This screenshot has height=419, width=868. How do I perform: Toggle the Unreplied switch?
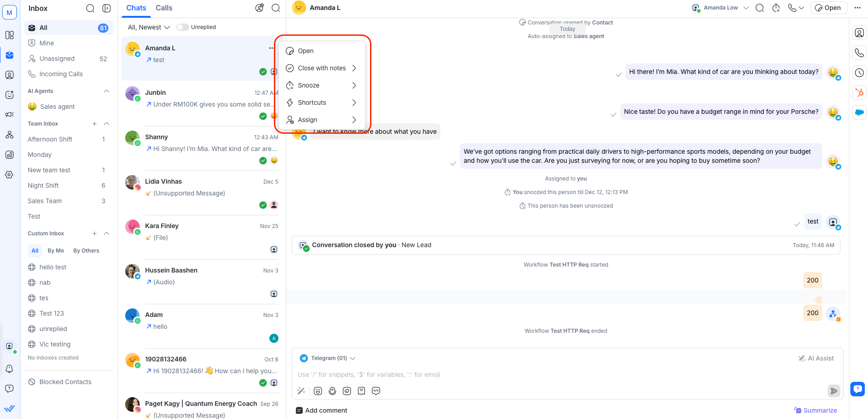click(182, 27)
